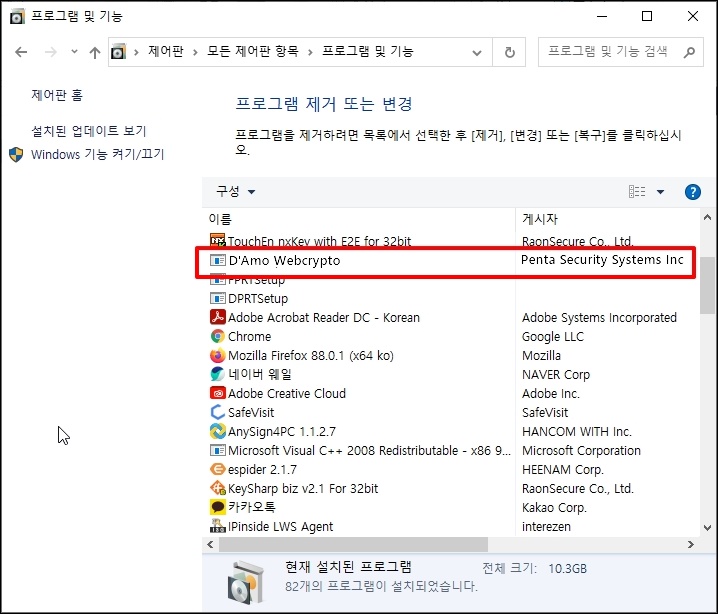Image resolution: width=718 pixels, height=614 pixels.
Task: Expand chevron after 모든 제어판 항목
Action: (310, 53)
